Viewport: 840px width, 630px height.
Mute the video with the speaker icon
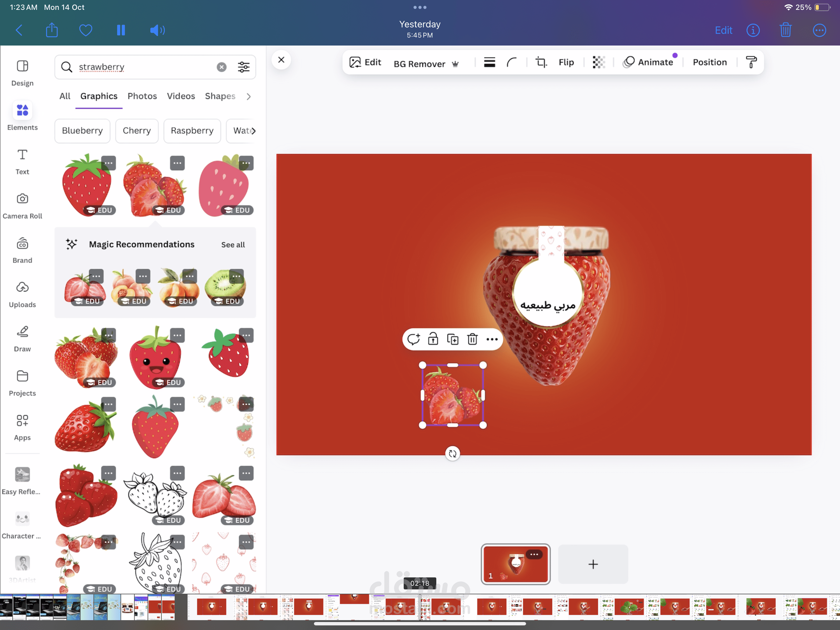157,30
